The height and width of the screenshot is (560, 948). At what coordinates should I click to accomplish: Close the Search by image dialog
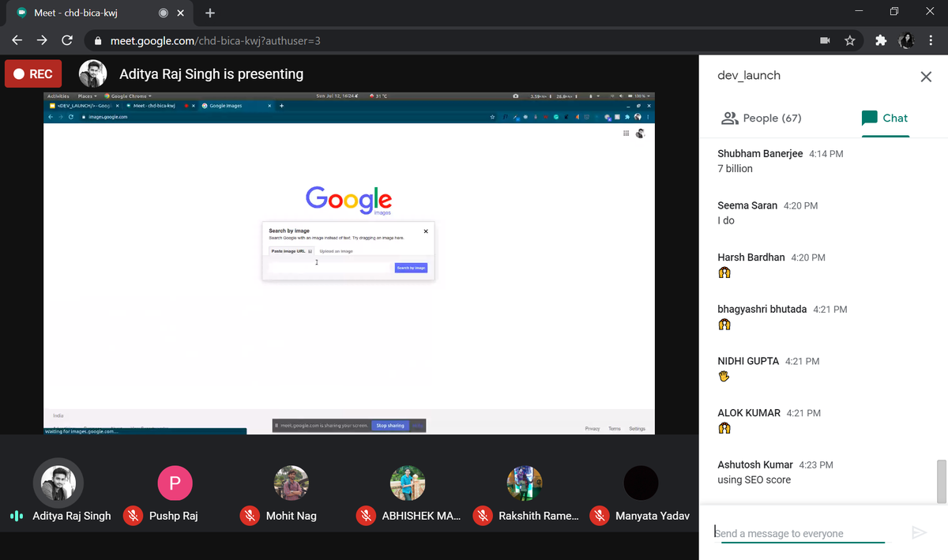(426, 231)
